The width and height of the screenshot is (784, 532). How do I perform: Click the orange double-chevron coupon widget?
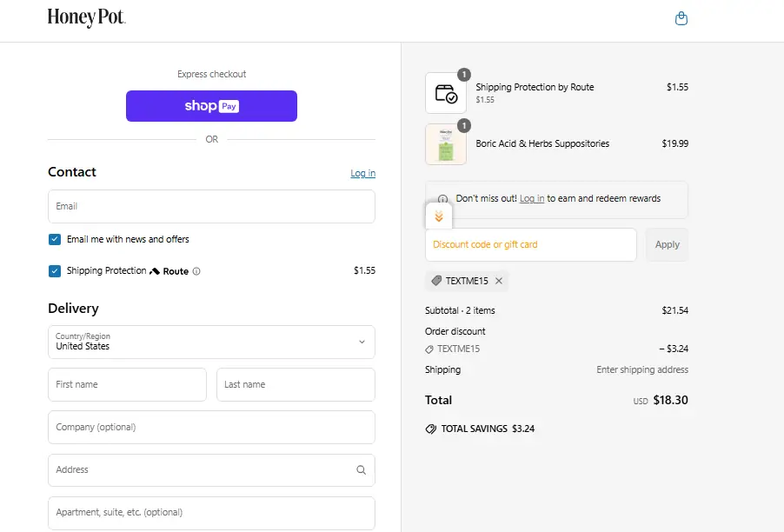pyautogui.click(x=438, y=216)
